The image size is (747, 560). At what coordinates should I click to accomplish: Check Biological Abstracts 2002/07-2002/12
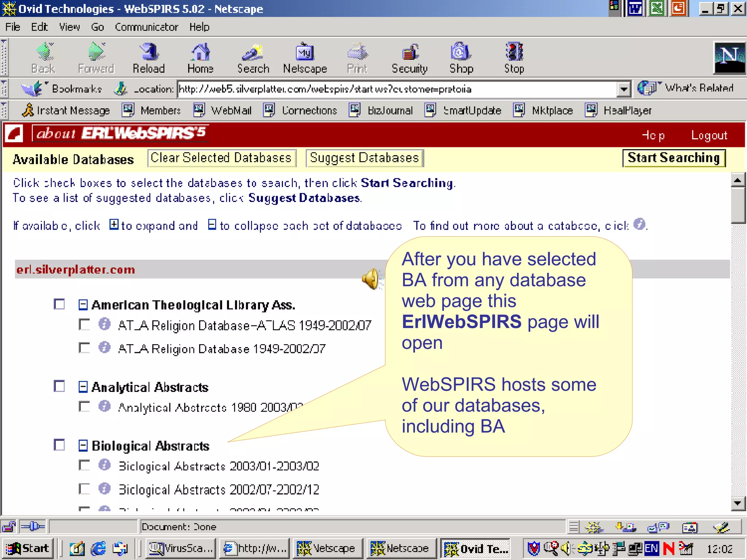[84, 488]
